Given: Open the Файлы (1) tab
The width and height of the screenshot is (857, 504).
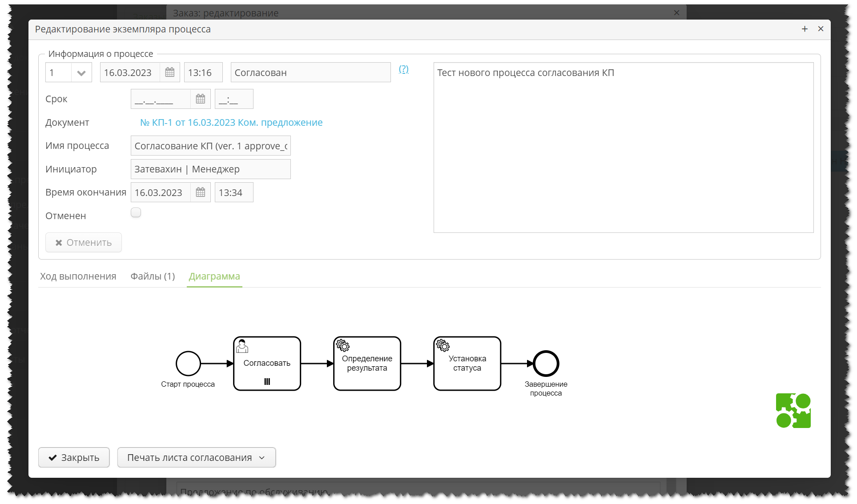Looking at the screenshot, I should pyautogui.click(x=152, y=276).
